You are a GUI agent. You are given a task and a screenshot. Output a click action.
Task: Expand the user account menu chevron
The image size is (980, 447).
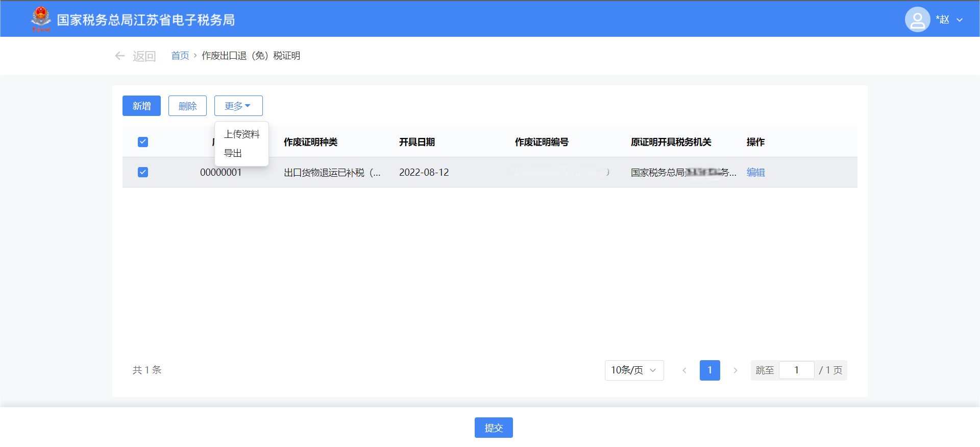(x=960, y=20)
